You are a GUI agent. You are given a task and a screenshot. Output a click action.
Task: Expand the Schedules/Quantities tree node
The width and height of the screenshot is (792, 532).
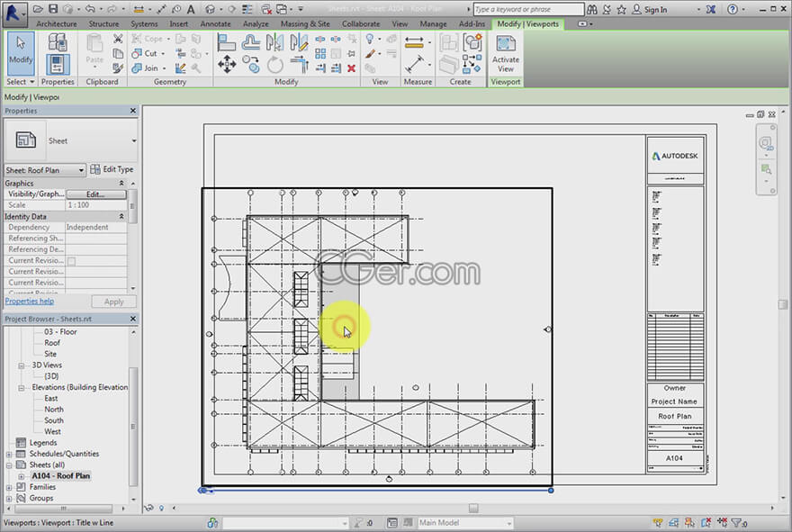point(9,455)
